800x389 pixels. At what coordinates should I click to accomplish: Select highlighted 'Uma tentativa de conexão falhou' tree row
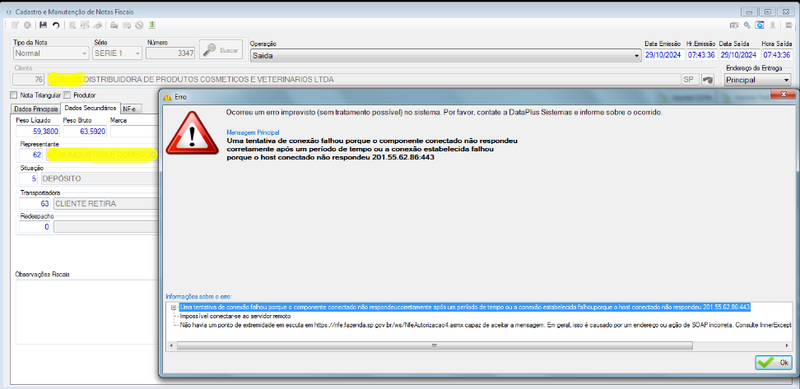pyautogui.click(x=465, y=307)
